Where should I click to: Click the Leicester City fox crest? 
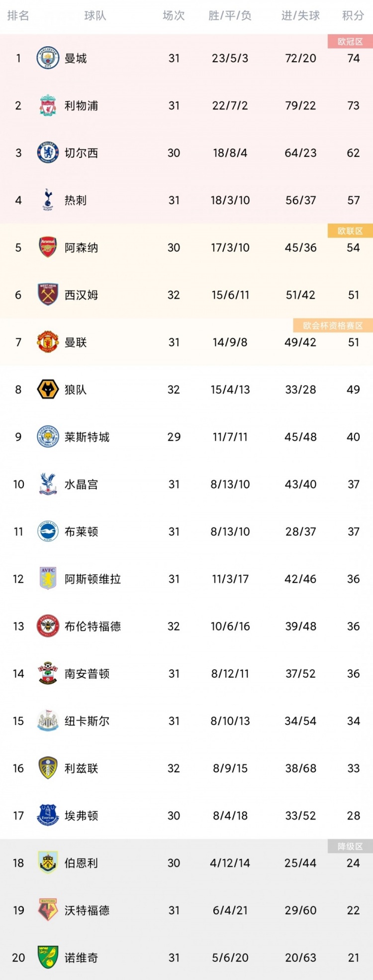[48, 437]
